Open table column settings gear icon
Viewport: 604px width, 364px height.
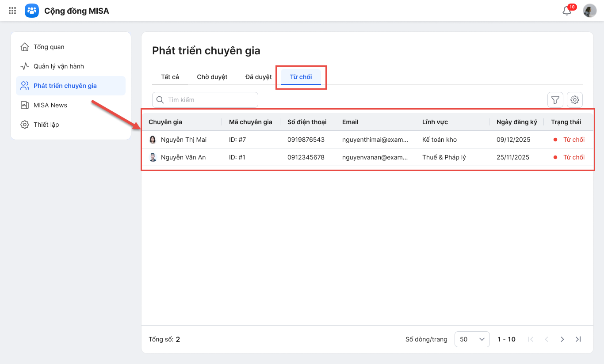[x=575, y=100]
